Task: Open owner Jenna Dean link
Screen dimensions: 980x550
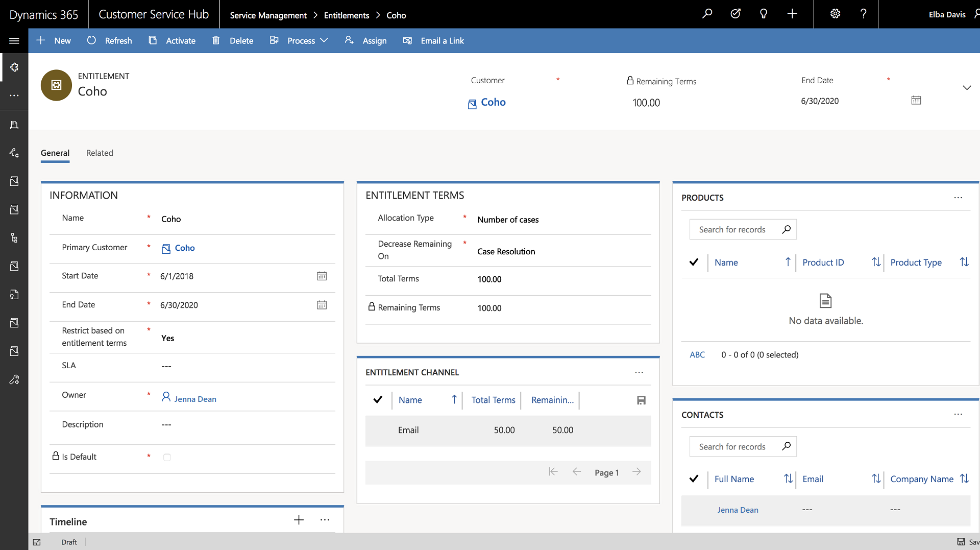Action: (x=195, y=399)
